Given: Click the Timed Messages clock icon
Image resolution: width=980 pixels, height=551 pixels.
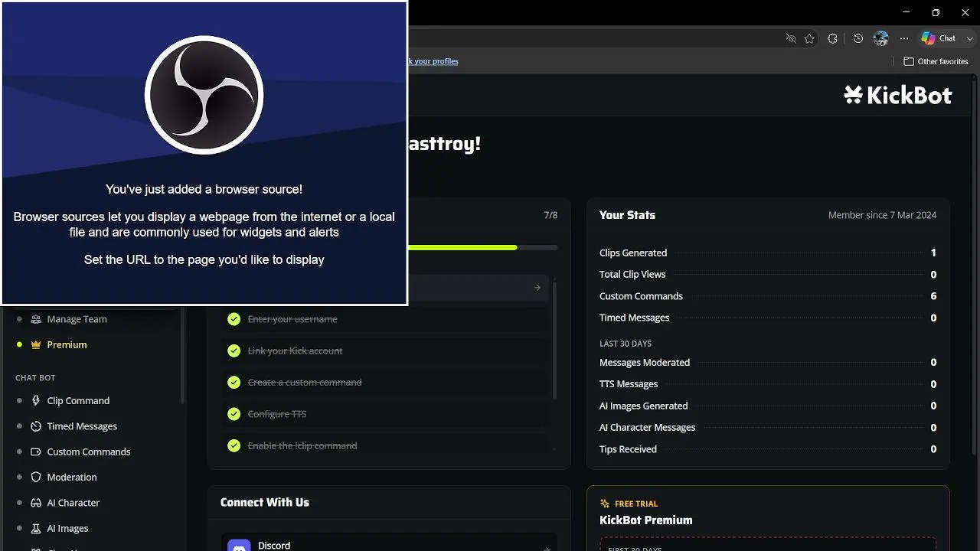Looking at the screenshot, I should pos(35,426).
